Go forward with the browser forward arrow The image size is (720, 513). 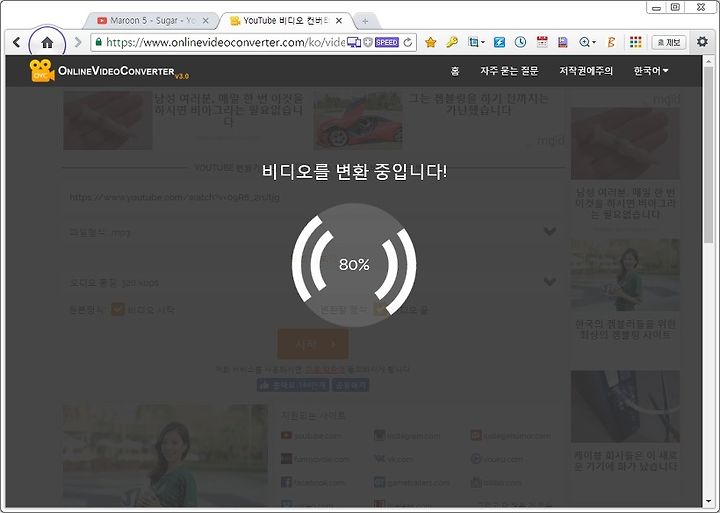pyautogui.click(x=78, y=42)
